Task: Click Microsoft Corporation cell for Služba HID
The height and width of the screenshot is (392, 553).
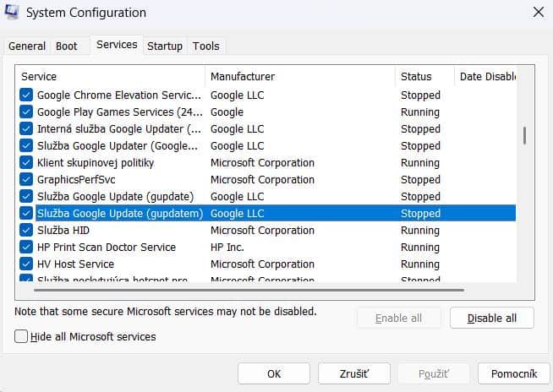Action: click(x=262, y=230)
